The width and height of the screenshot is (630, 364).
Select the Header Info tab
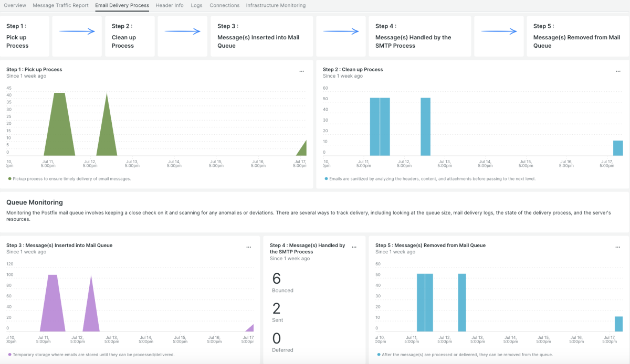tap(170, 5)
